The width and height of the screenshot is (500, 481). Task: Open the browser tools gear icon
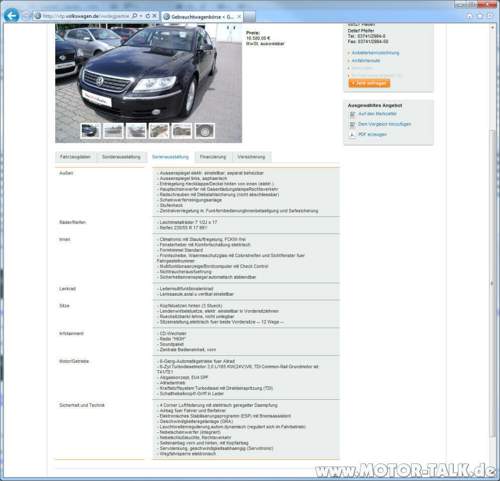tap(490, 16)
